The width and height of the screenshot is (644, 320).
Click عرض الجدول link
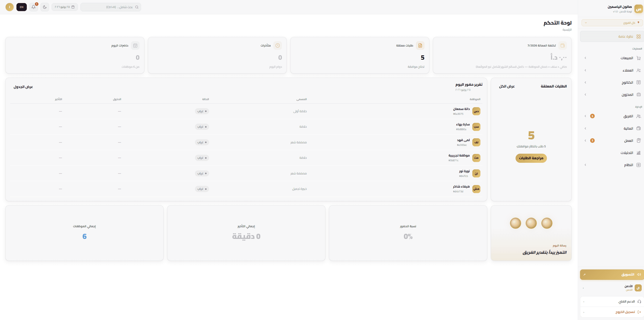click(x=23, y=87)
